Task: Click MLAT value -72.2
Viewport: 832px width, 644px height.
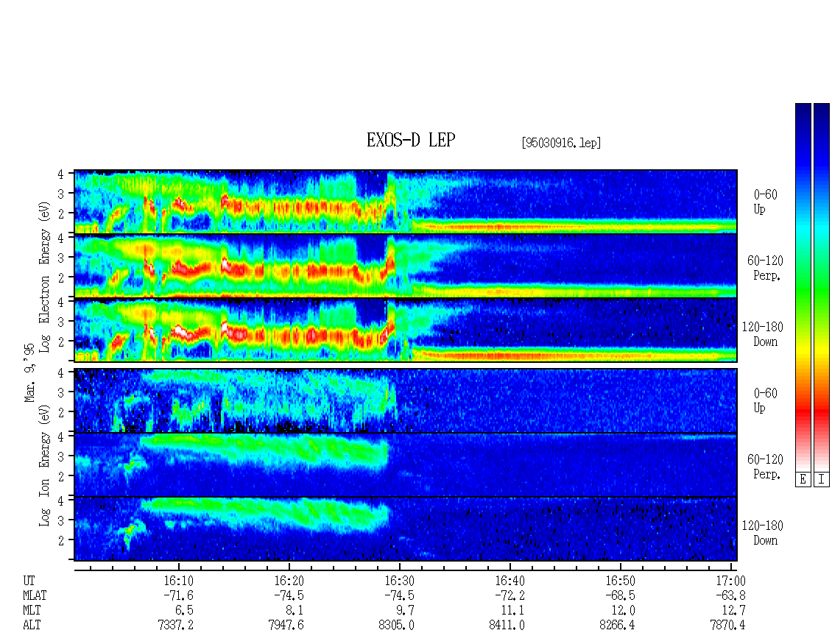Action: pyautogui.click(x=510, y=595)
